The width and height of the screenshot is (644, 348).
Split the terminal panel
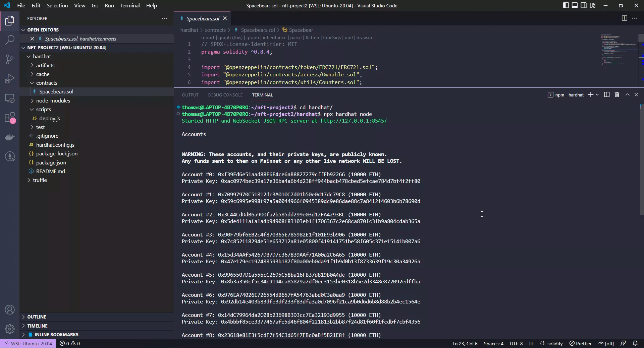pyautogui.click(x=607, y=95)
